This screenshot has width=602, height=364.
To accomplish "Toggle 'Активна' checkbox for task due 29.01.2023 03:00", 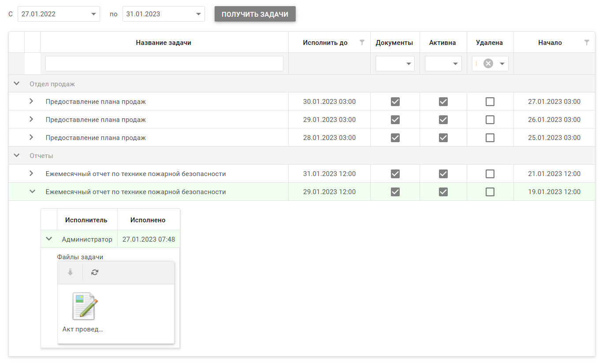I will [443, 120].
